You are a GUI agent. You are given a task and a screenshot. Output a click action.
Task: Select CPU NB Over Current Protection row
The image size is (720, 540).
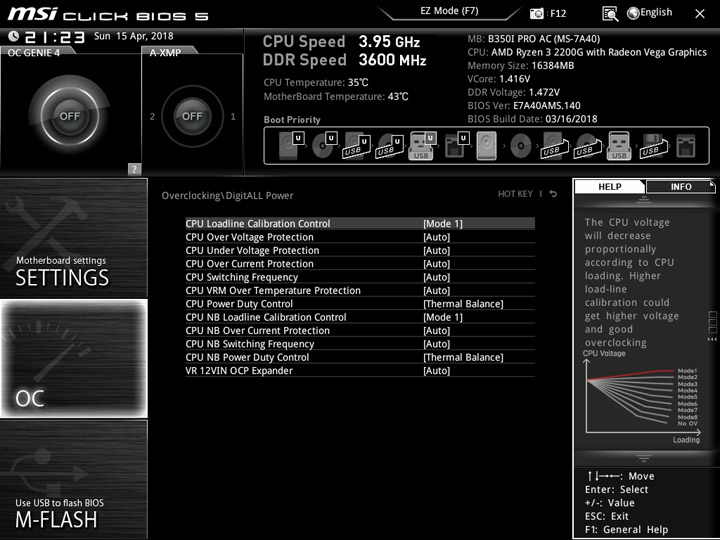point(360,331)
